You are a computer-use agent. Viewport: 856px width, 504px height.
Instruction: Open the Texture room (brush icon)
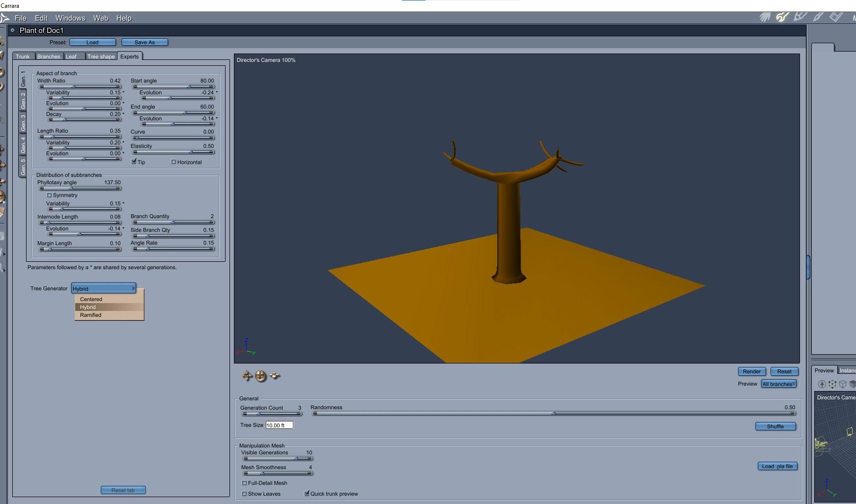(818, 17)
